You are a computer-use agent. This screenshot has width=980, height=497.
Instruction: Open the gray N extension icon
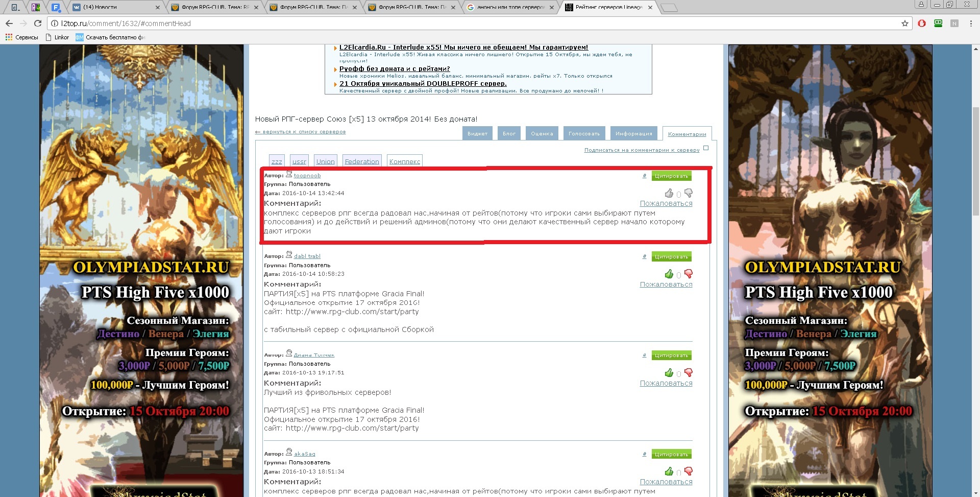coord(954,23)
